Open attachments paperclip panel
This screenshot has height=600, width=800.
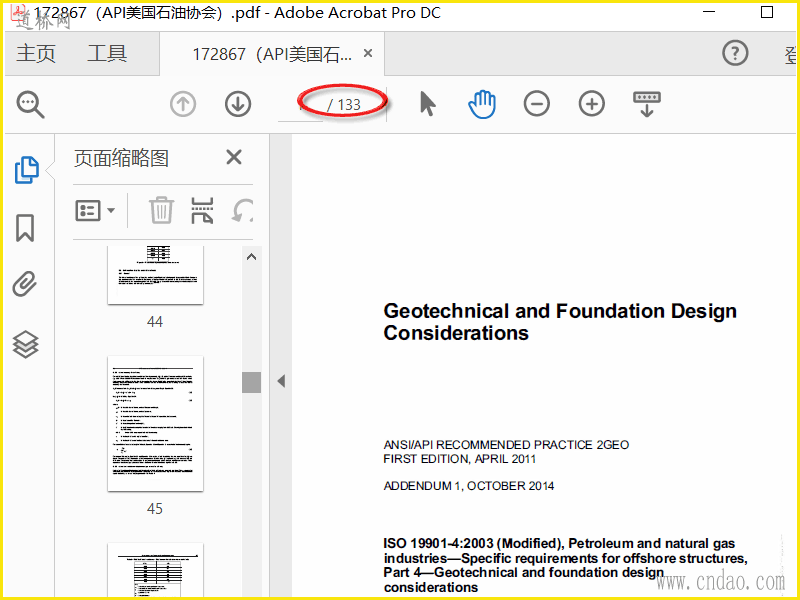coord(25,284)
